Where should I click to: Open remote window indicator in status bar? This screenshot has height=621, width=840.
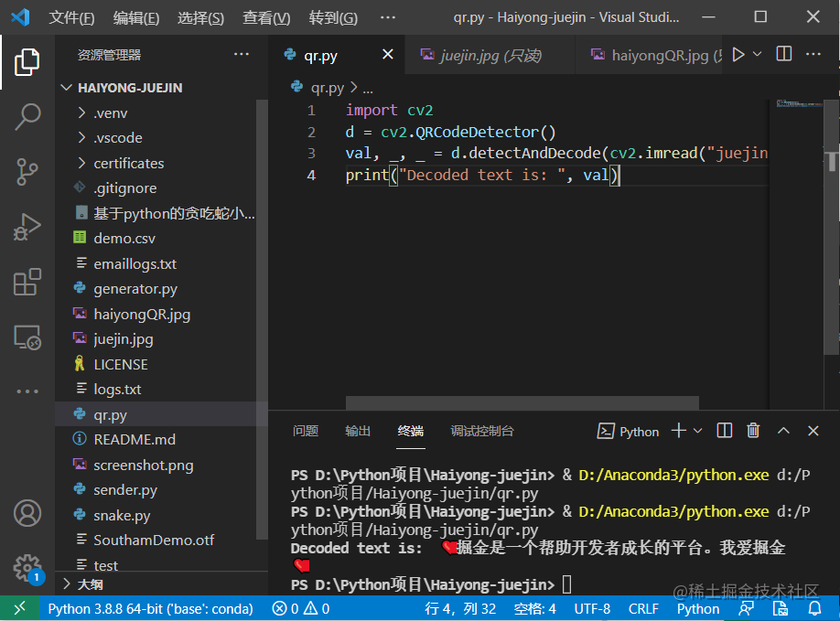(x=19, y=608)
